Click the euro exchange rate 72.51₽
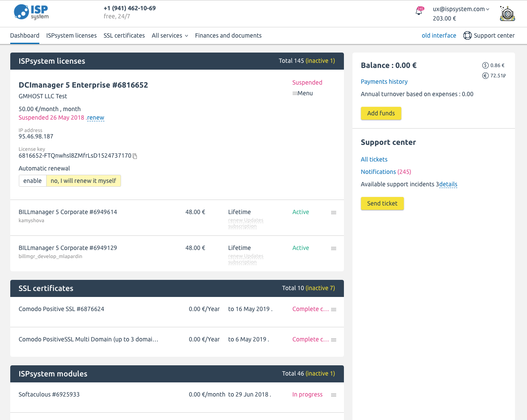 tap(494, 76)
